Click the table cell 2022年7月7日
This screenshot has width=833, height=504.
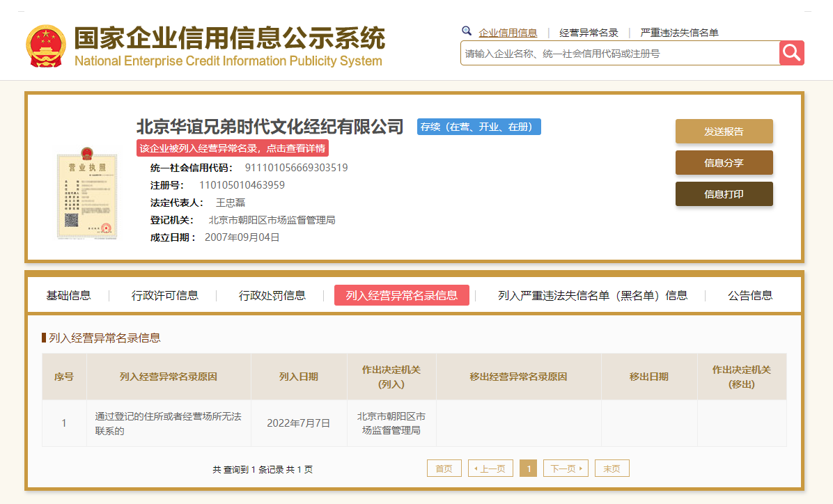coord(299,423)
